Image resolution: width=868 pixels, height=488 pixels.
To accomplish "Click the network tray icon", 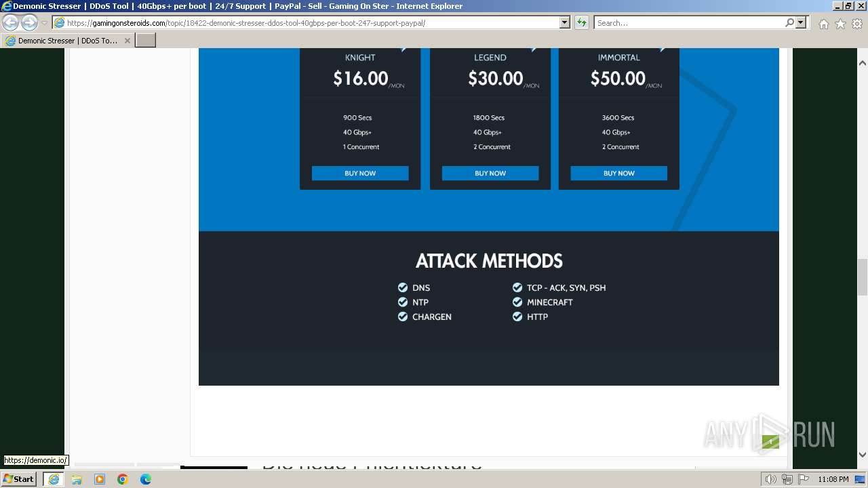I will pos(787,479).
